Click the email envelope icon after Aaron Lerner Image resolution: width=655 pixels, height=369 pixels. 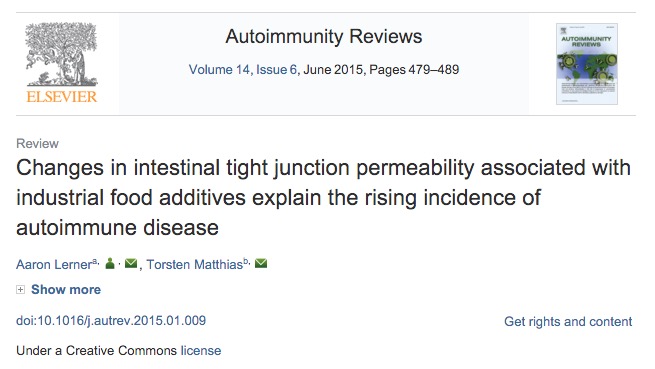(131, 263)
